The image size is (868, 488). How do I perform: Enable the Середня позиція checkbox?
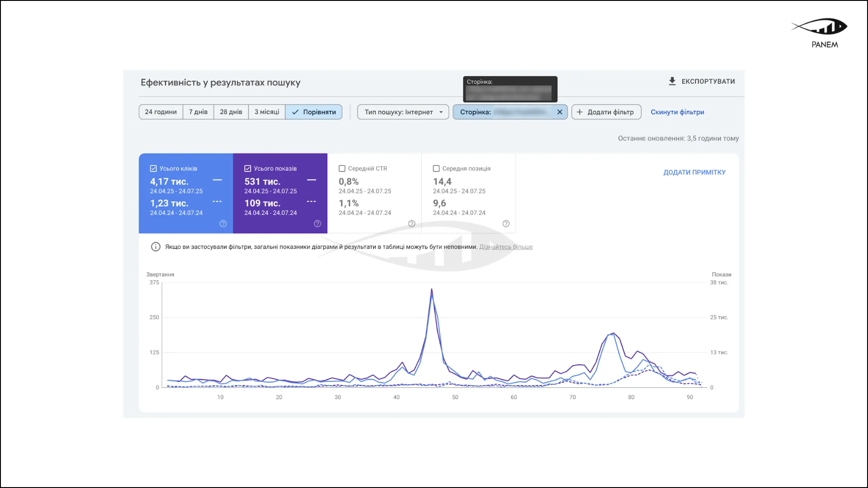pos(436,169)
